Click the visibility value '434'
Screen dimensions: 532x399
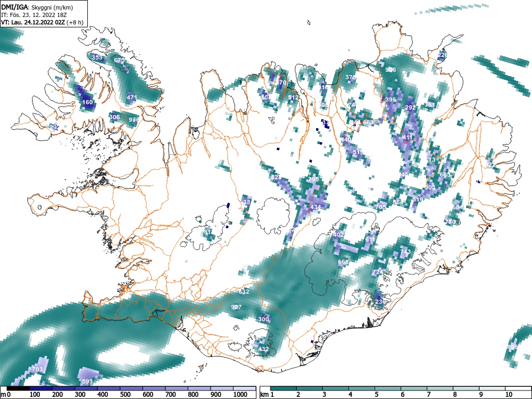pyautogui.click(x=315, y=207)
